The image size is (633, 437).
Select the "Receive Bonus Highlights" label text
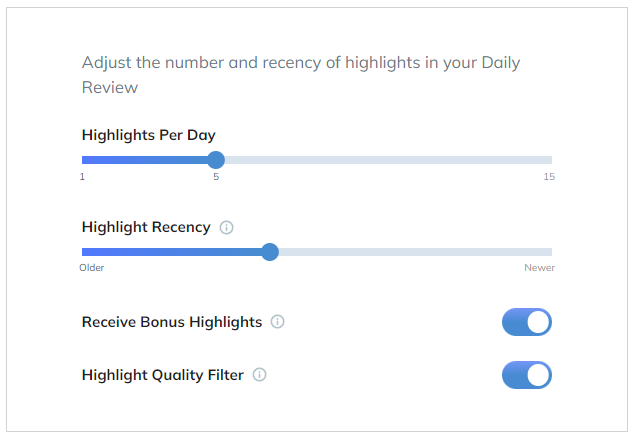(x=171, y=322)
